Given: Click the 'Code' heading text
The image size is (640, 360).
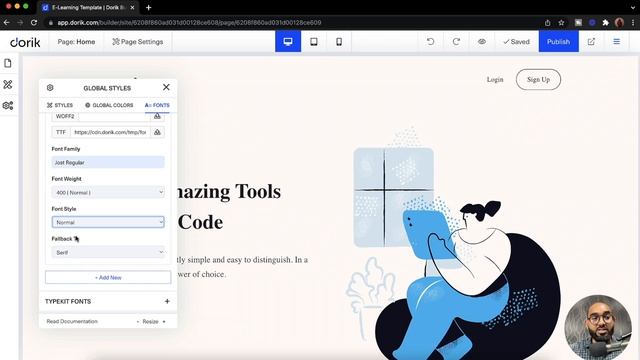Looking at the screenshot, I should coord(200,222).
